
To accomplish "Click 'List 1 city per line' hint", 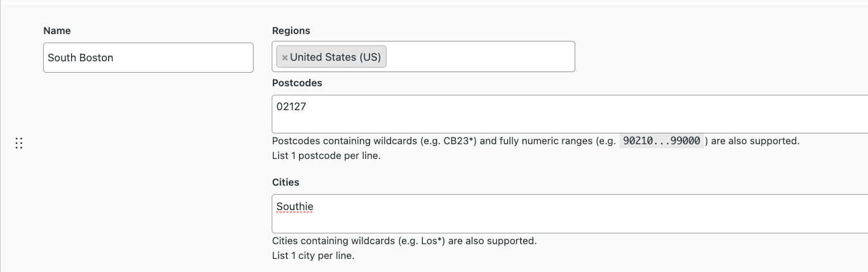I will click(x=313, y=256).
